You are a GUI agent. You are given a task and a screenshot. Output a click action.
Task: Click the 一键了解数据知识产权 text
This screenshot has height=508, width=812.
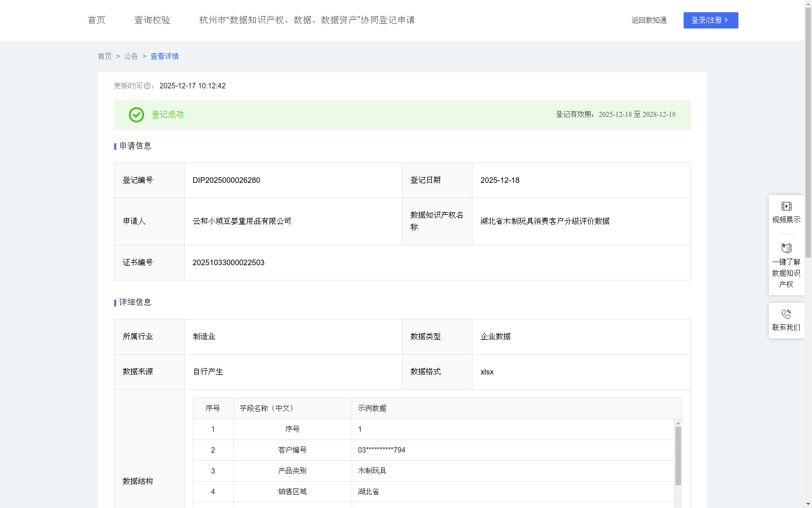pos(786,273)
